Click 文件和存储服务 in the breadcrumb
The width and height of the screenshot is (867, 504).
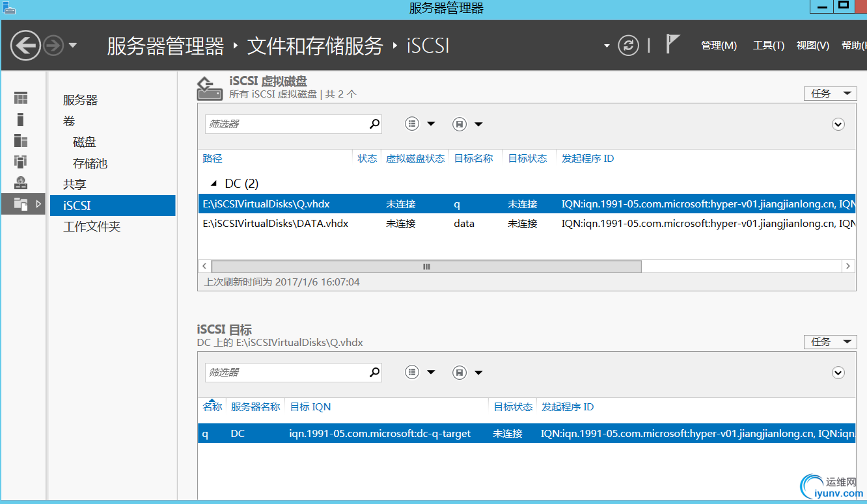[x=316, y=46]
